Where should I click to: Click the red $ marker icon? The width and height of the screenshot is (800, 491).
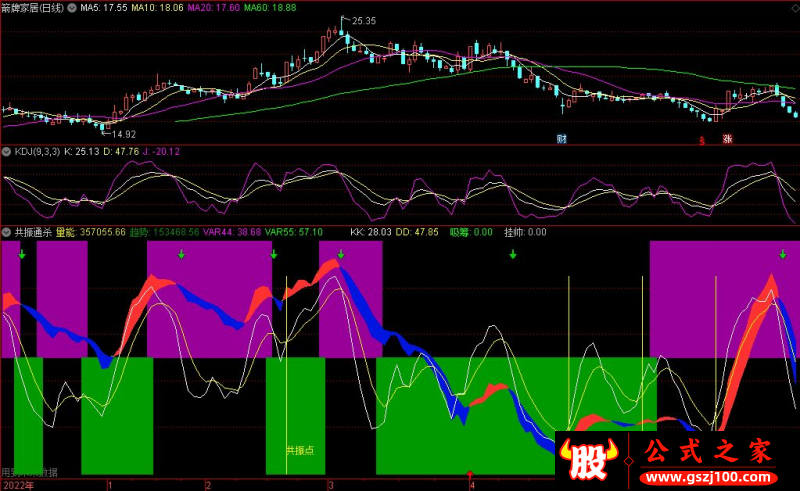[x=702, y=140]
